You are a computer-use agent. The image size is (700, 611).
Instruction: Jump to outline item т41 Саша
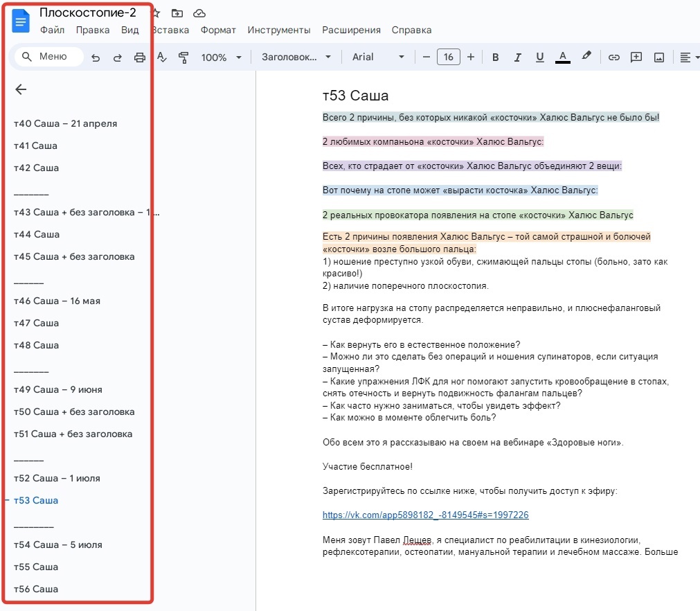click(36, 145)
